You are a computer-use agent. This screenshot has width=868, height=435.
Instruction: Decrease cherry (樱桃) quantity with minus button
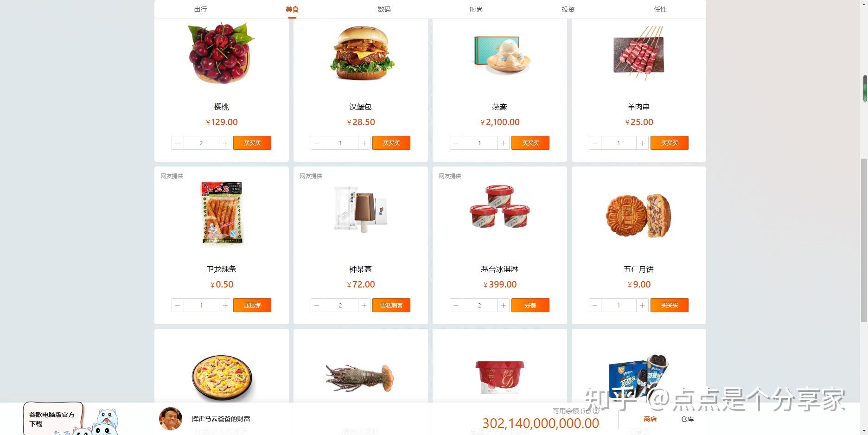(178, 143)
